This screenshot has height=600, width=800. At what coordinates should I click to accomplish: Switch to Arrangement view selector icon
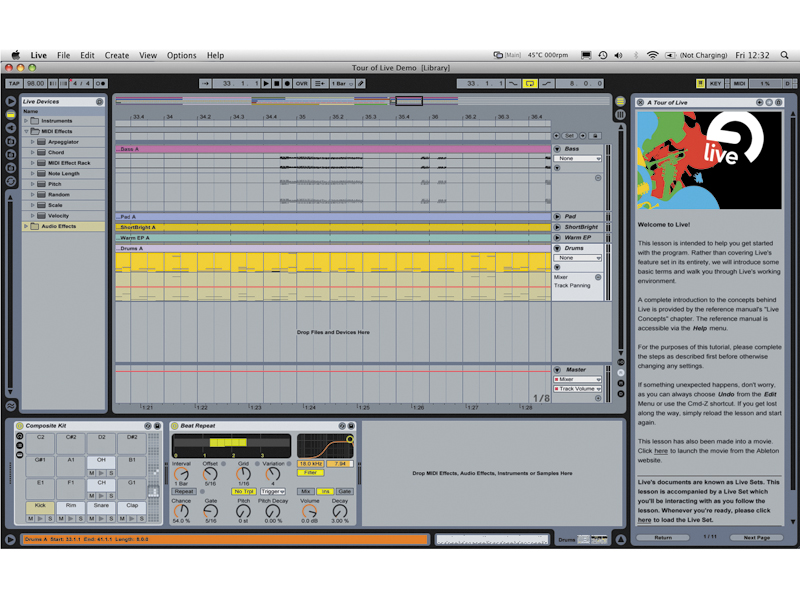(620, 102)
